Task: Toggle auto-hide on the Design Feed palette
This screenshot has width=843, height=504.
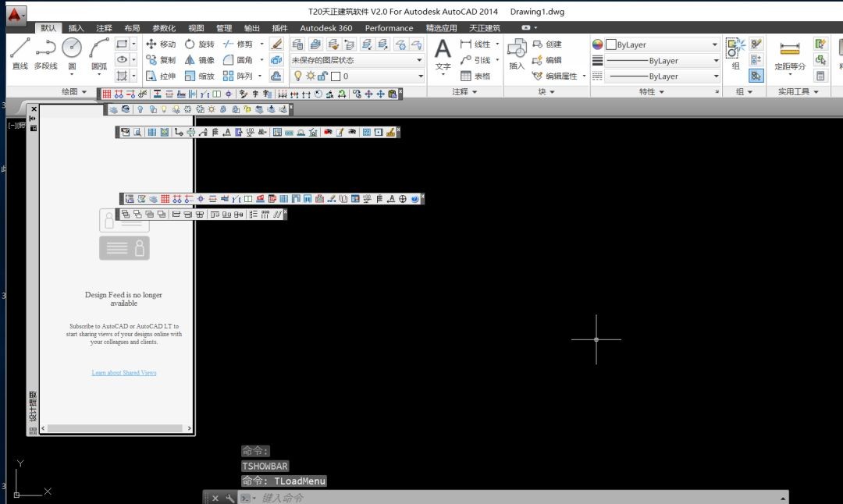Action: tap(34, 119)
